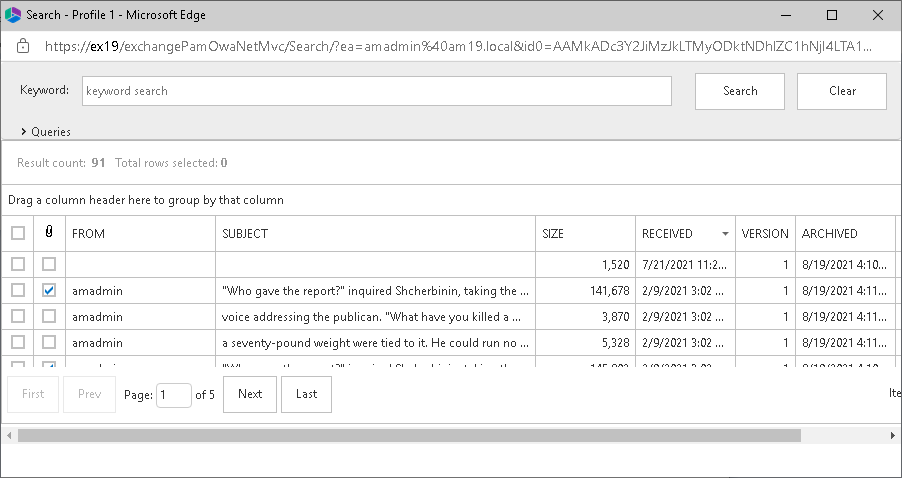The image size is (902, 478).
Task: Click the Edge app icon in title bar
Action: 14,15
